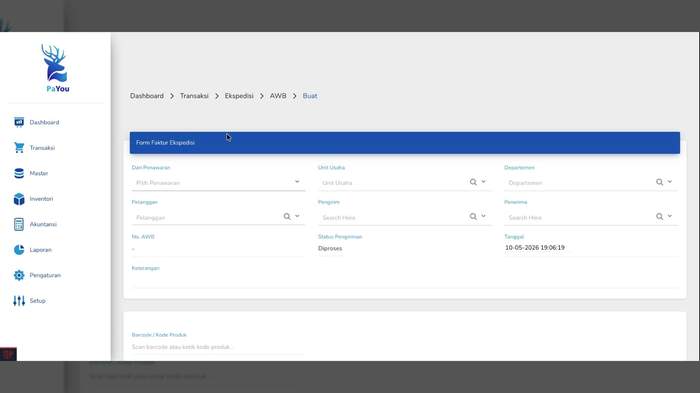Viewport: 700px width, 393px height.
Task: Click the Barcode / Kode Produk field
Action: [218, 347]
